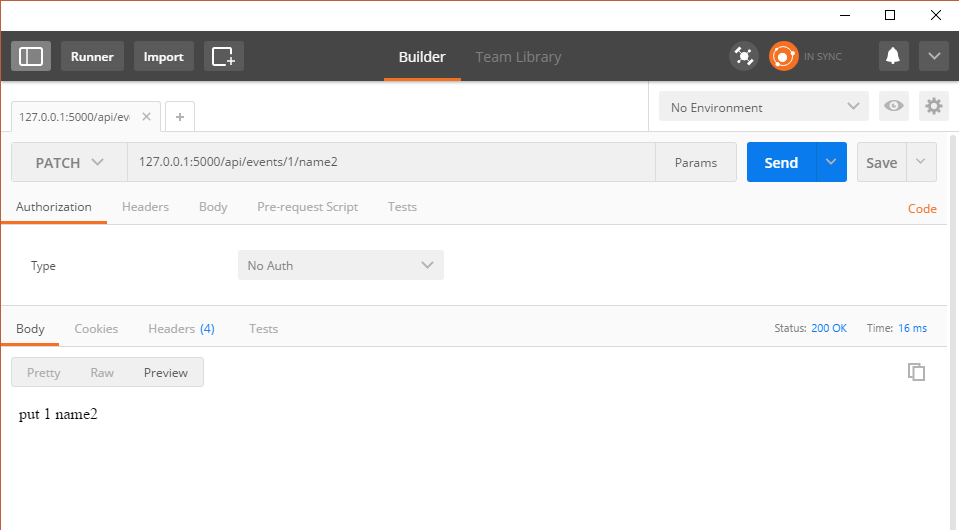Switch to Pre-request Script tab

point(307,207)
